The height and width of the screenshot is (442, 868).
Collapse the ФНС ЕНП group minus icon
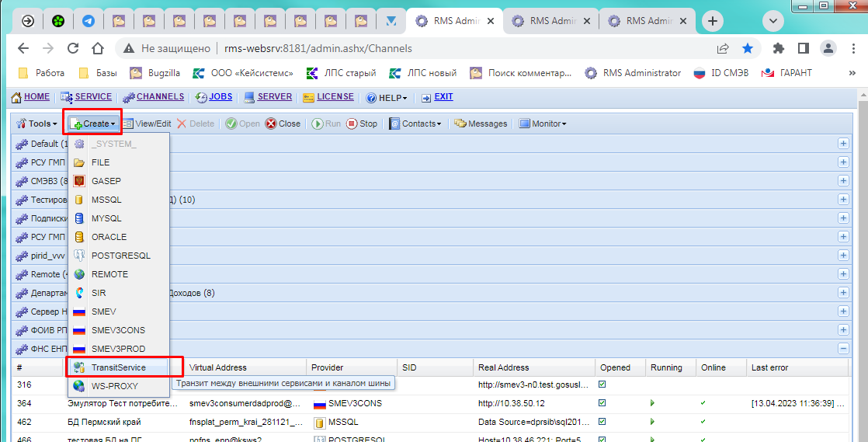843,348
